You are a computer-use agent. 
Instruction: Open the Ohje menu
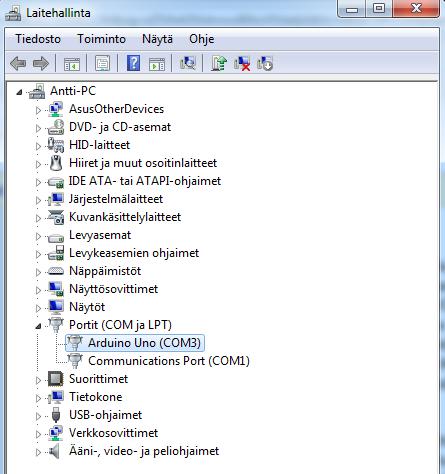click(x=202, y=39)
